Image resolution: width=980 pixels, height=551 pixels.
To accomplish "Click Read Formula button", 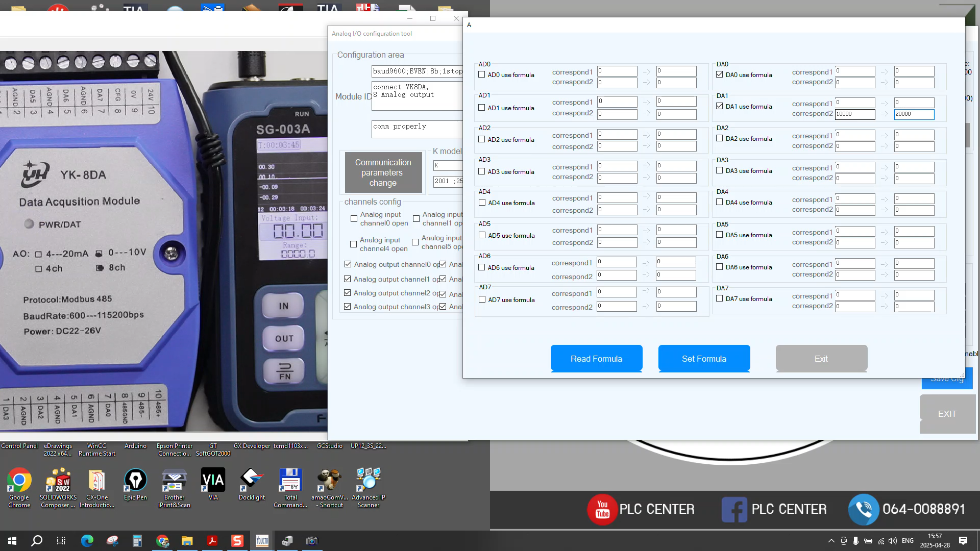I will (596, 359).
